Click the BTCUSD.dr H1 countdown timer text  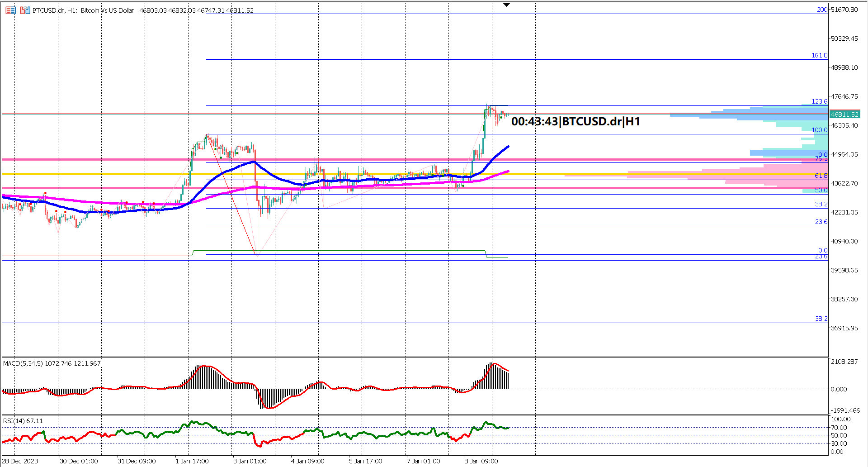[x=575, y=121]
